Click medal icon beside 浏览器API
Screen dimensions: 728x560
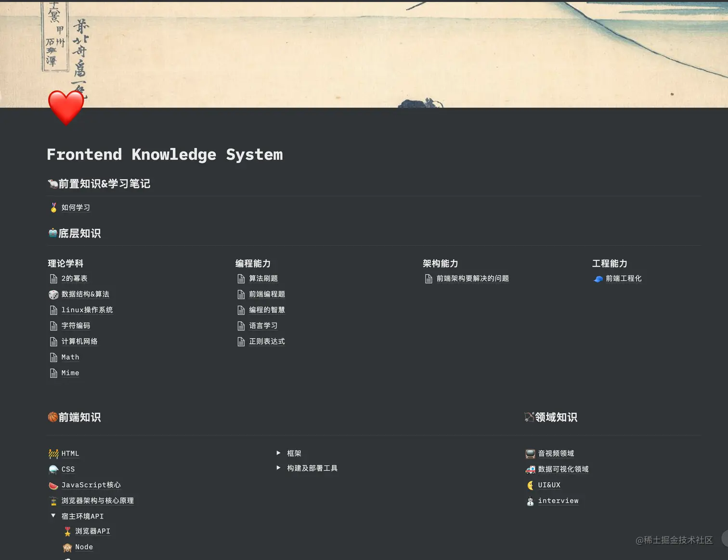67,532
